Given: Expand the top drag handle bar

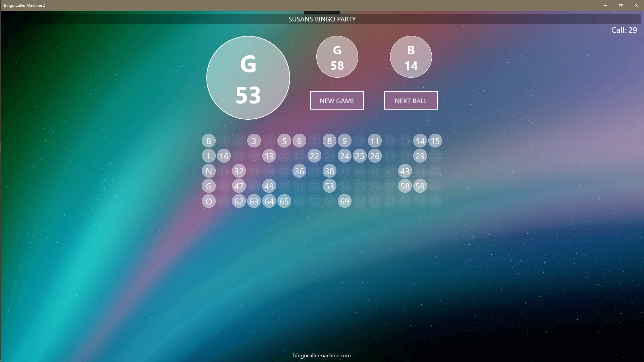Looking at the screenshot, I should click(322, 12).
